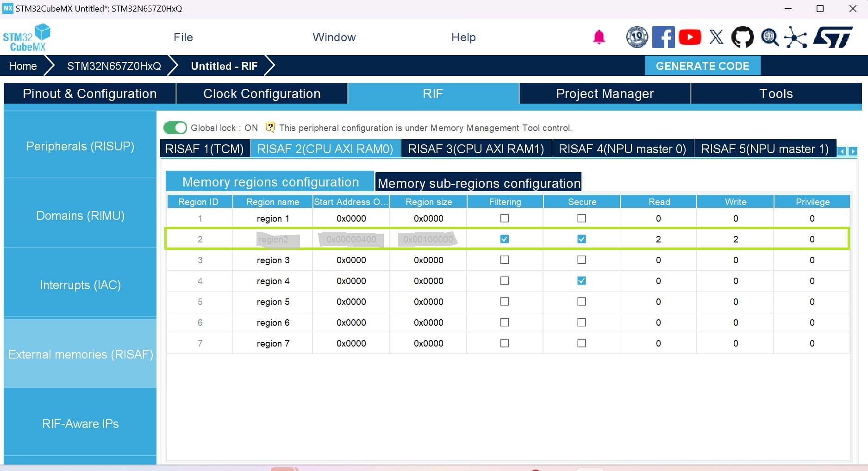Check the Secure box for region 5
The width and height of the screenshot is (868, 471).
point(582,302)
